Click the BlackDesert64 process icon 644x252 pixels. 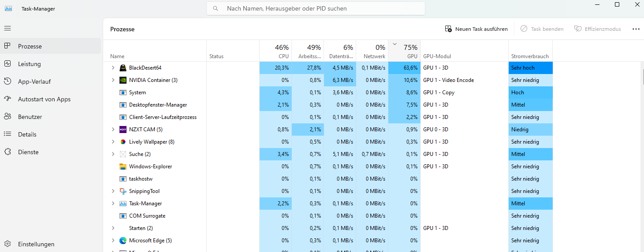[x=123, y=68]
